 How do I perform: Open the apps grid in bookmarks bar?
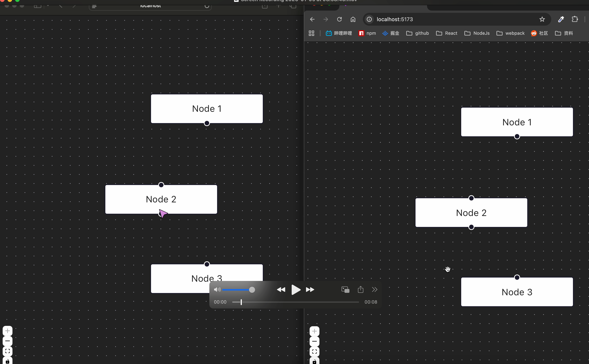pyautogui.click(x=311, y=33)
